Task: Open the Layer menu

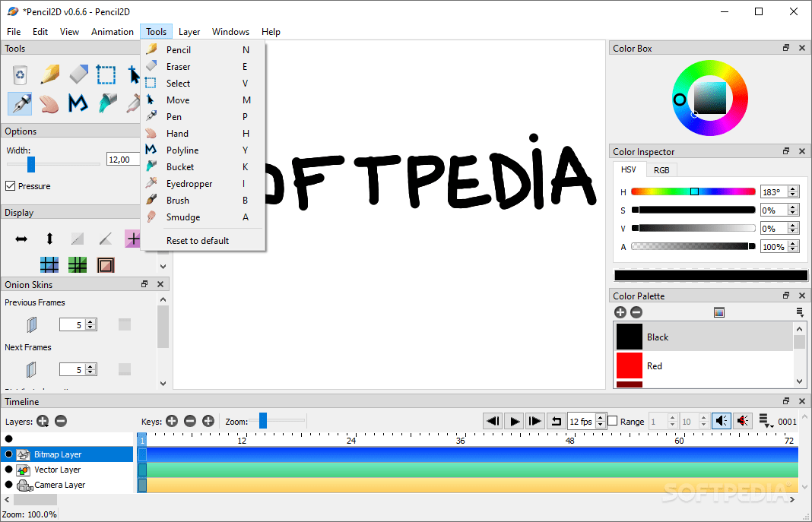Action: pos(189,32)
